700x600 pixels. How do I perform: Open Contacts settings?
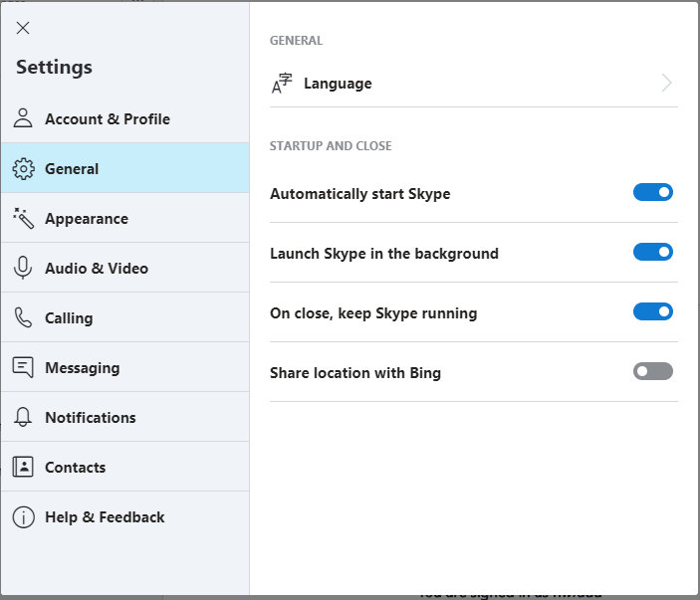tap(125, 467)
